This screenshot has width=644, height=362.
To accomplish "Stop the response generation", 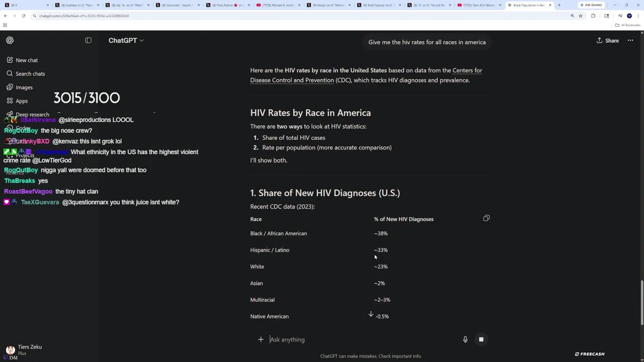I will (481, 339).
